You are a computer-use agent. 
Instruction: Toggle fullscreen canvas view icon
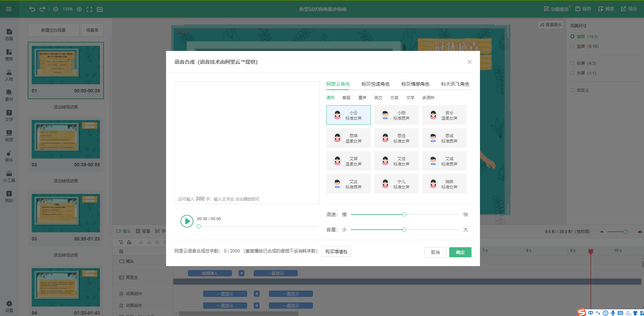[x=89, y=9]
